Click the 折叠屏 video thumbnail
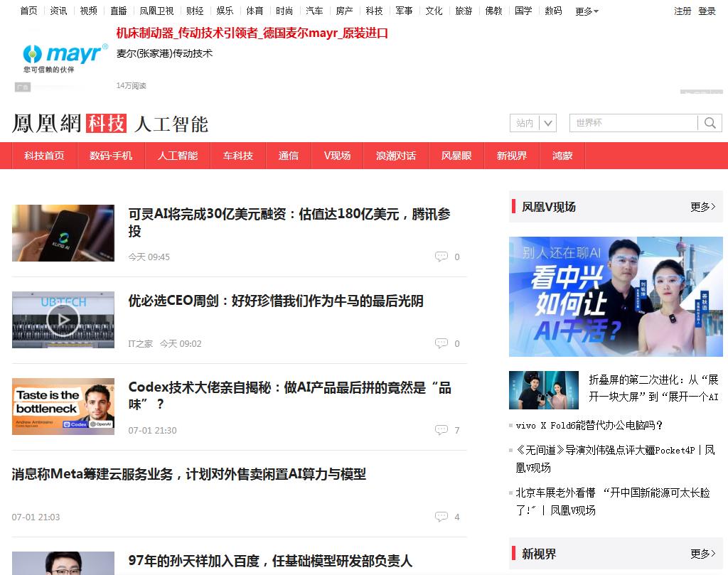Viewport: 728px width, 575px height. pyautogui.click(x=544, y=389)
